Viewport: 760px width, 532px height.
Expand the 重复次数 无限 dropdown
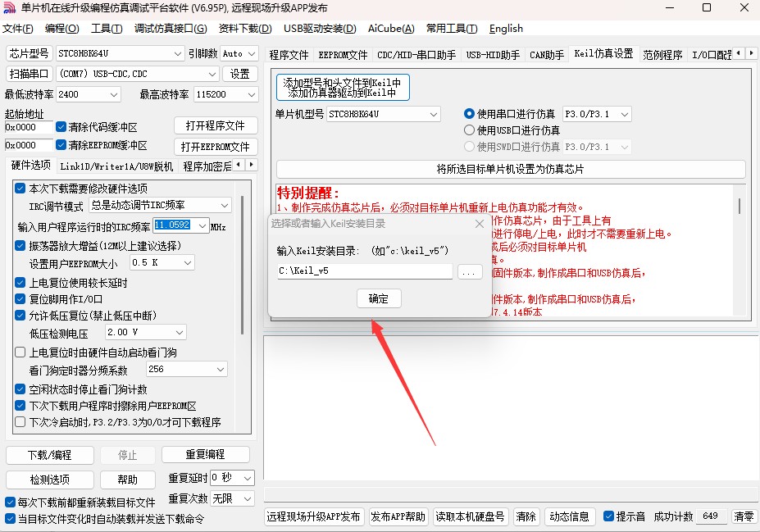coord(248,498)
